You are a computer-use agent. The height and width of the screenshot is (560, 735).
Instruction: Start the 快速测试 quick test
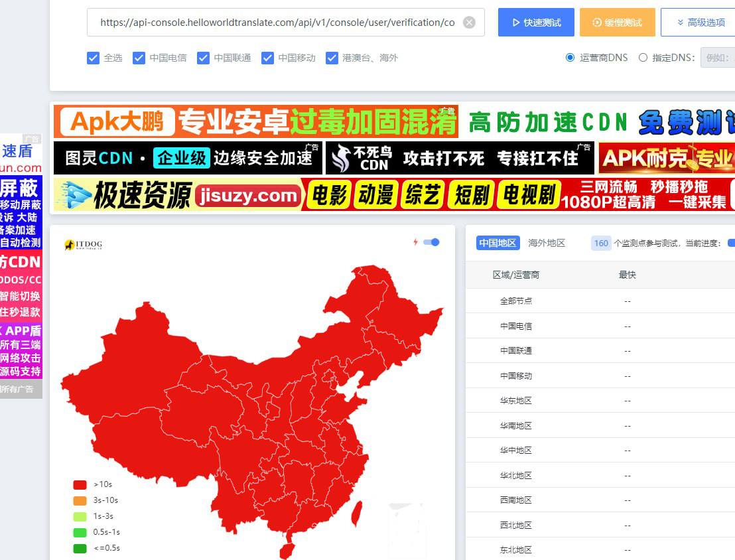point(536,23)
